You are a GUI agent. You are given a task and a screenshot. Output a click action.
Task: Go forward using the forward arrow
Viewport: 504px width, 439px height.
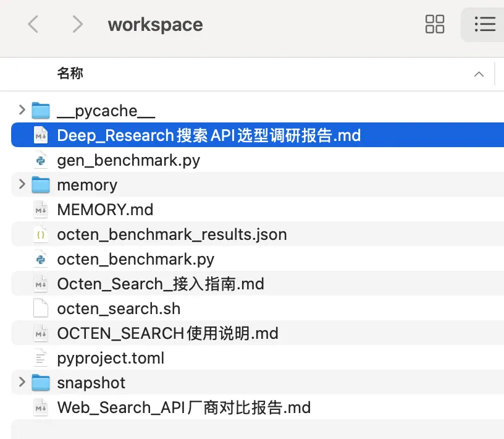pyautogui.click(x=77, y=25)
